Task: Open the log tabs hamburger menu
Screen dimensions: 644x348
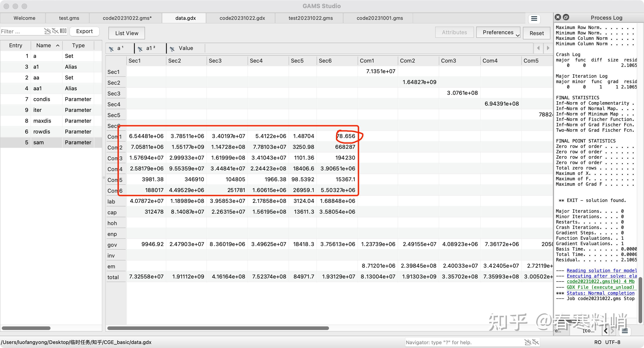Action: click(x=625, y=331)
